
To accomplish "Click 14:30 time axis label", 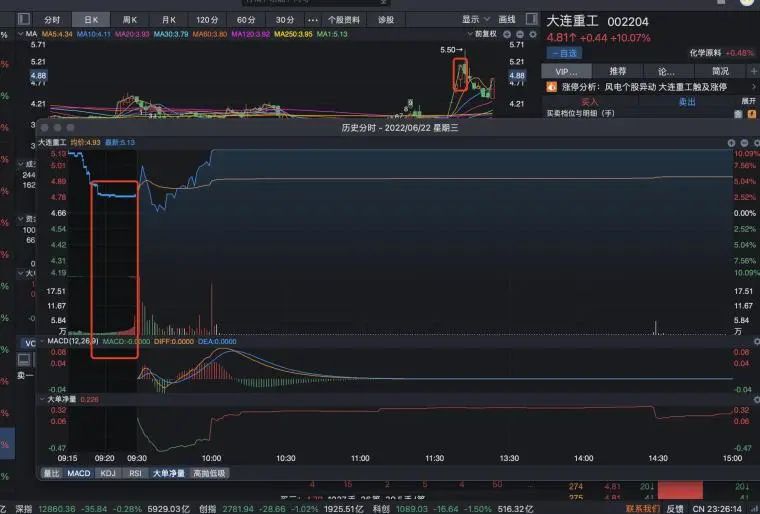I will coord(658,458).
